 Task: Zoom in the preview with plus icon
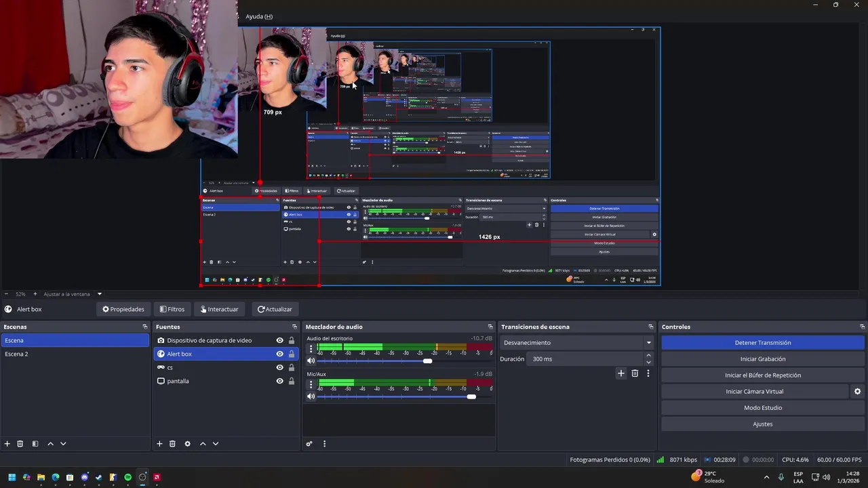(x=35, y=294)
